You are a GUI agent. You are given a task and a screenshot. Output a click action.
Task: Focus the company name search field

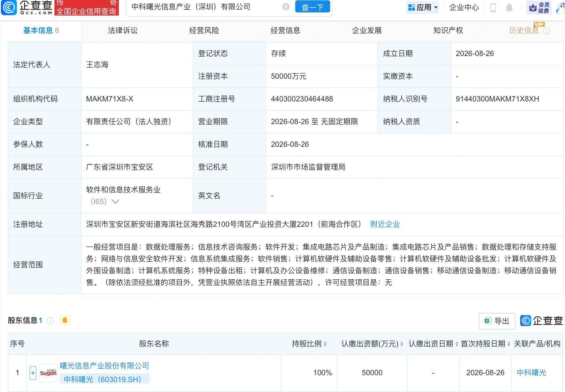[x=205, y=7]
